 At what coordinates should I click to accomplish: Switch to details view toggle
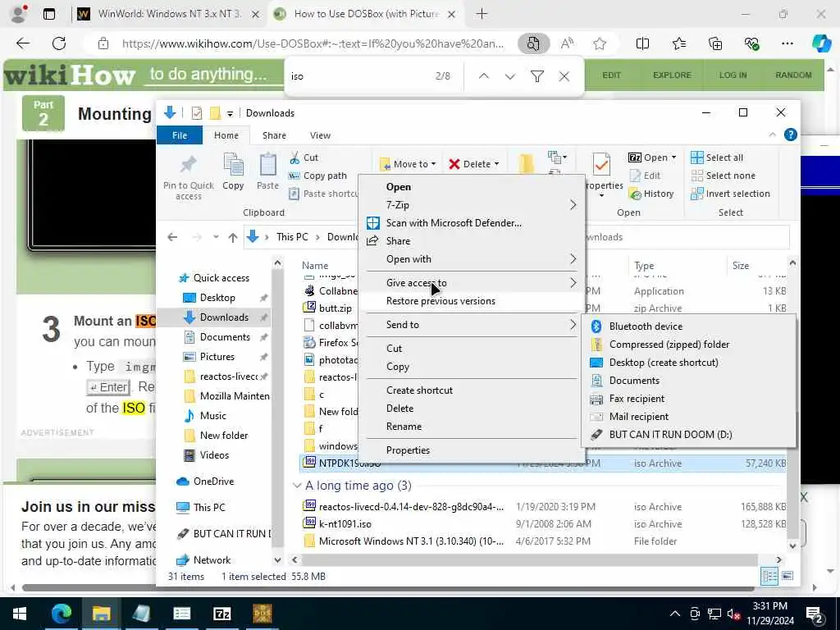pos(769,576)
